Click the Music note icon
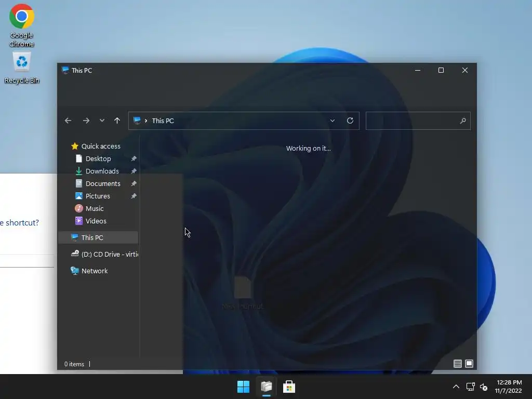Screen dimensions: 532x399 tap(79, 208)
